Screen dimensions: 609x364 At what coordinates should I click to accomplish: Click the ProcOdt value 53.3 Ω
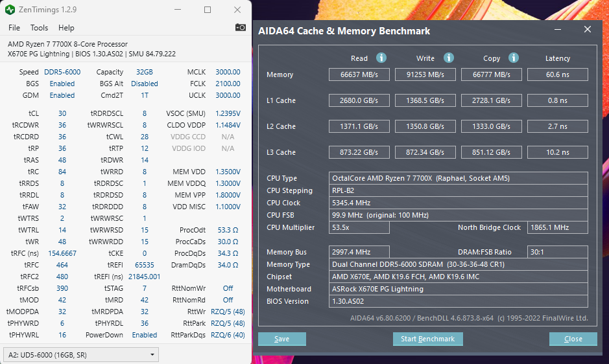(228, 230)
